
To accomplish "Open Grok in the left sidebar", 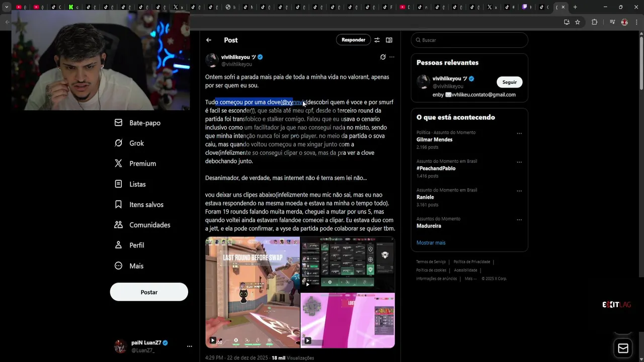I will pyautogui.click(x=129, y=143).
